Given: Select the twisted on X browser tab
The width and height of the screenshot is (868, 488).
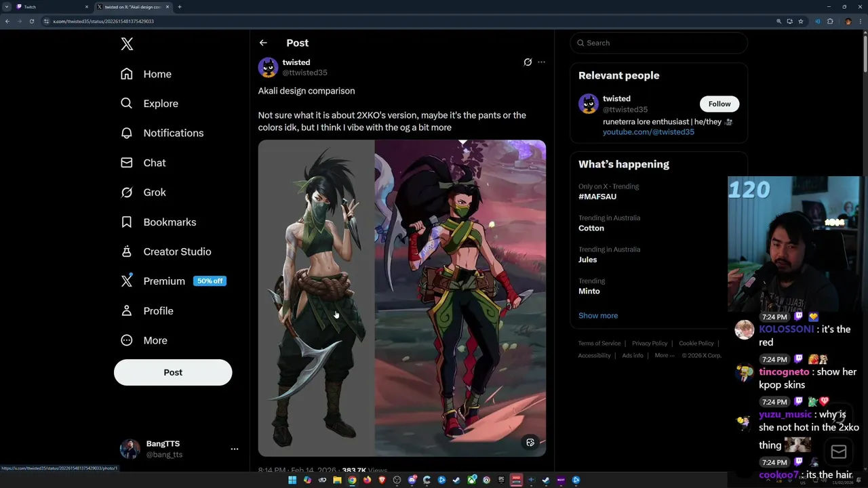Looking at the screenshot, I should (x=132, y=7).
